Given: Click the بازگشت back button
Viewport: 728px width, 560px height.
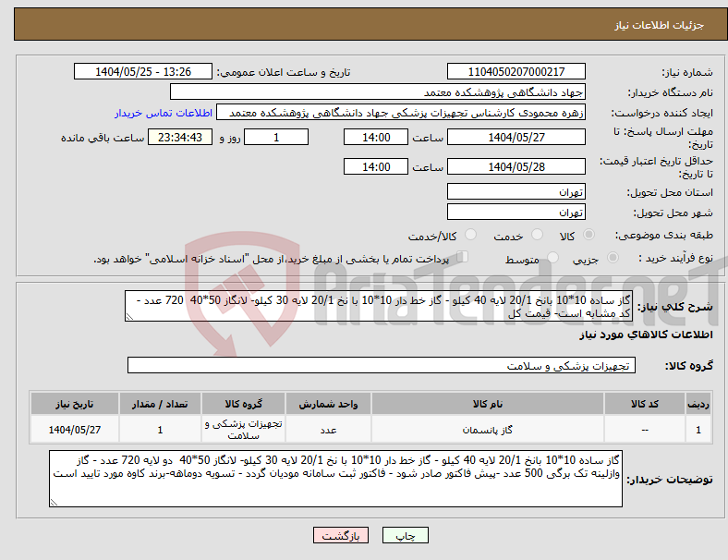Looking at the screenshot, I should tap(341, 535).
